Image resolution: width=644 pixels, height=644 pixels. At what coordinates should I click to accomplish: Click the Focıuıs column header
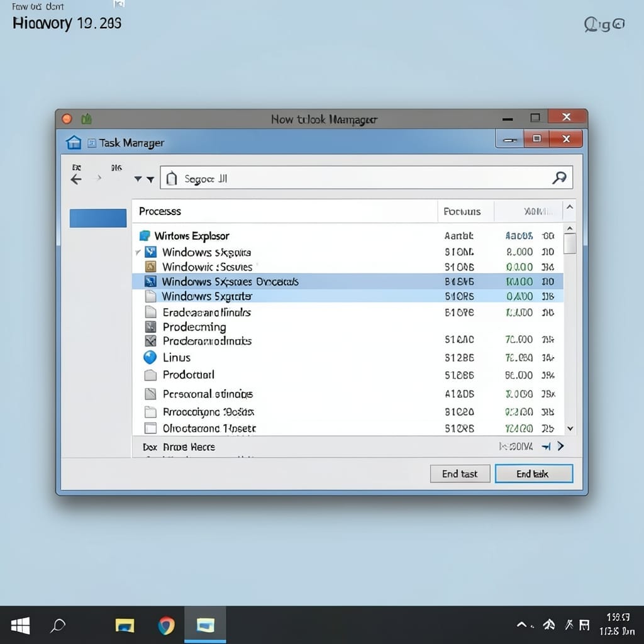click(466, 211)
